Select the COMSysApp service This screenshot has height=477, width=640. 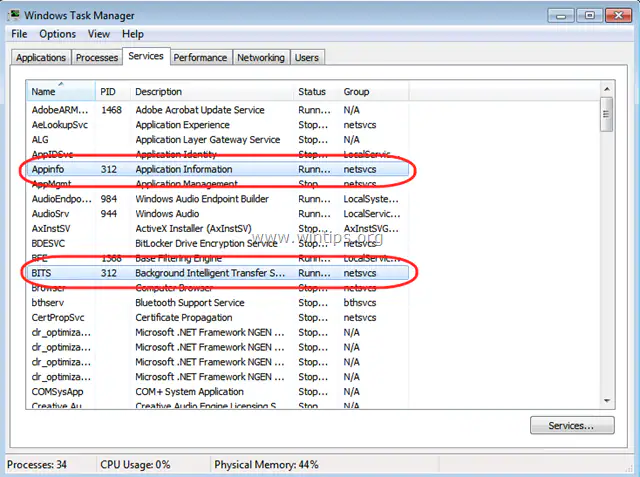click(218, 392)
